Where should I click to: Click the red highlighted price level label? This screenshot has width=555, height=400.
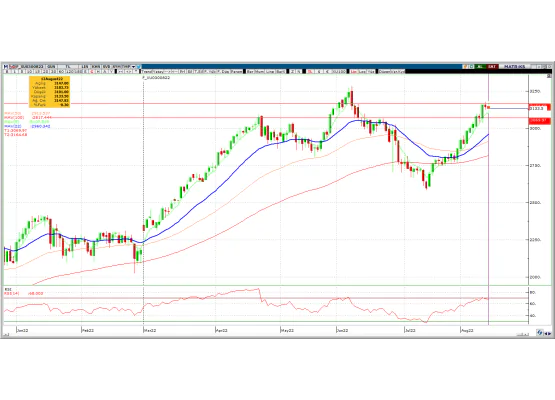click(539, 121)
